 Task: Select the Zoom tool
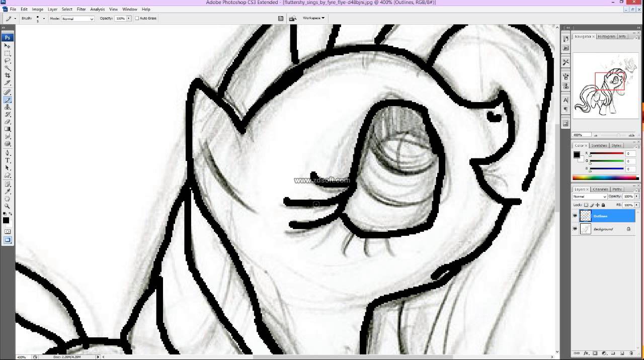(7, 205)
